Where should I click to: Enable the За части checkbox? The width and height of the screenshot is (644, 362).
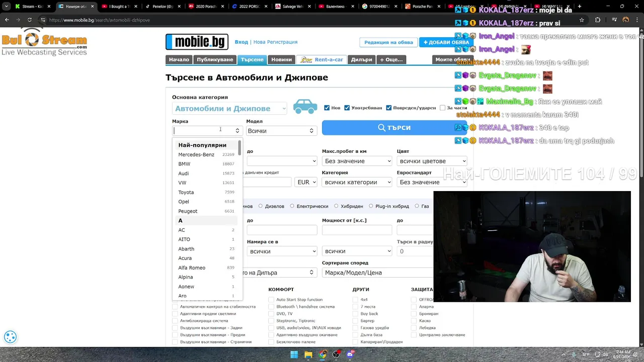(442, 108)
